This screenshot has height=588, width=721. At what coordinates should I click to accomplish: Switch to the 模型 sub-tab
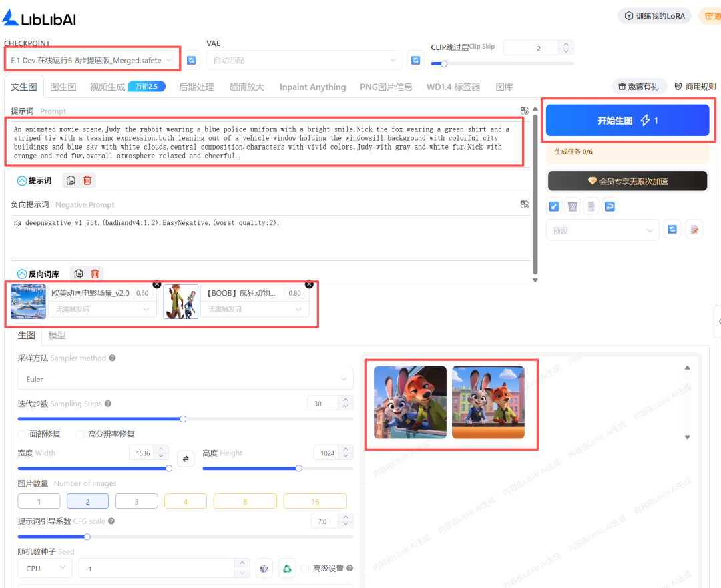pos(57,335)
